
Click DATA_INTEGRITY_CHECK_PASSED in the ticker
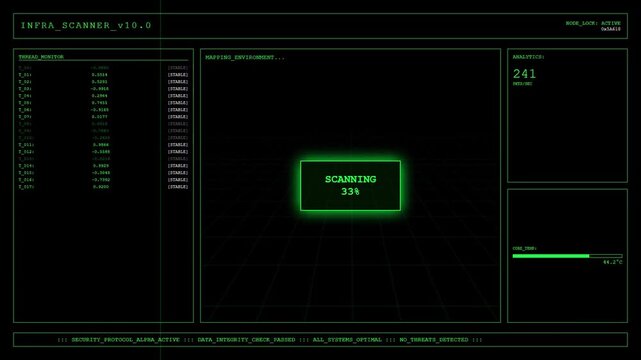click(x=246, y=340)
